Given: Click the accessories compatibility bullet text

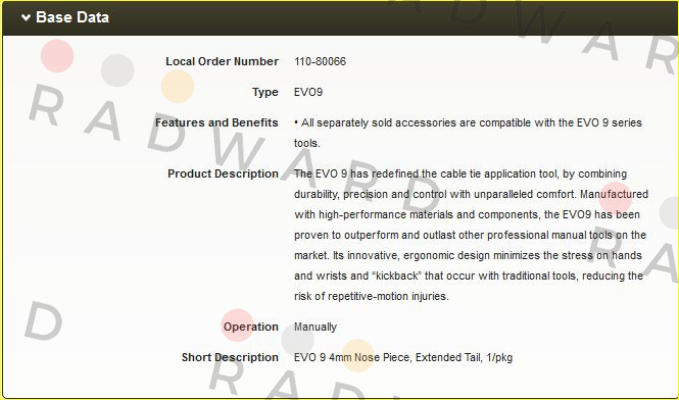Looking at the screenshot, I should click(468, 133).
